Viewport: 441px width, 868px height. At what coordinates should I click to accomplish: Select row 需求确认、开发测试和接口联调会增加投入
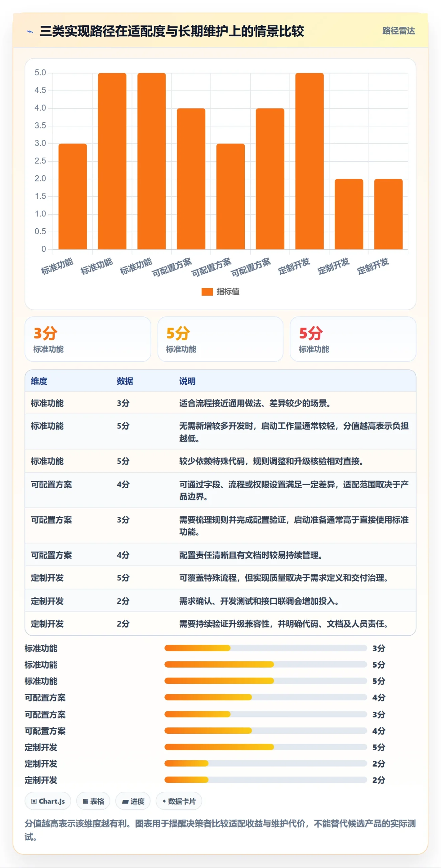tap(220, 600)
